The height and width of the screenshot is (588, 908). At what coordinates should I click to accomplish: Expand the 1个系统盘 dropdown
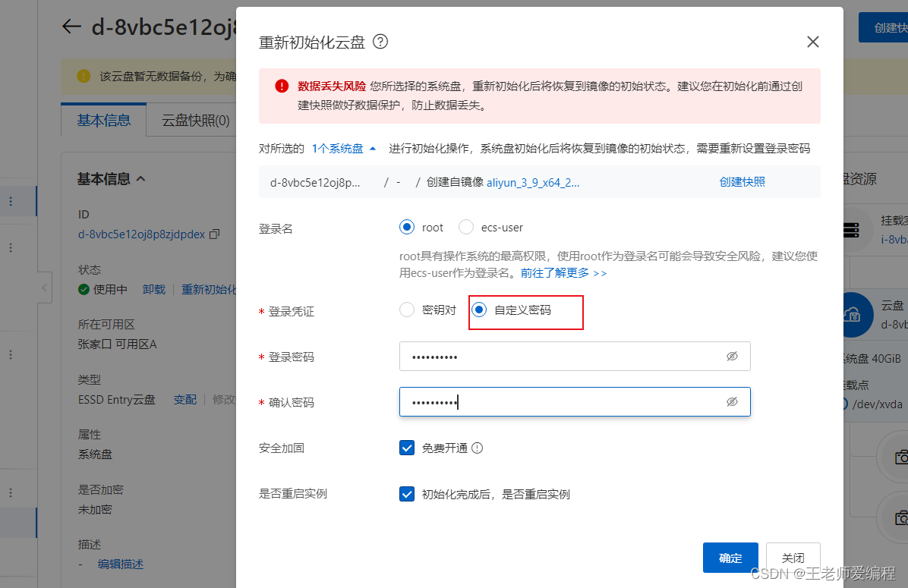(x=344, y=149)
